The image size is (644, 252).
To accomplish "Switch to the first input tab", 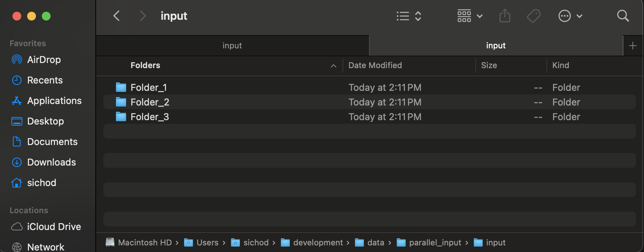I will point(232,45).
